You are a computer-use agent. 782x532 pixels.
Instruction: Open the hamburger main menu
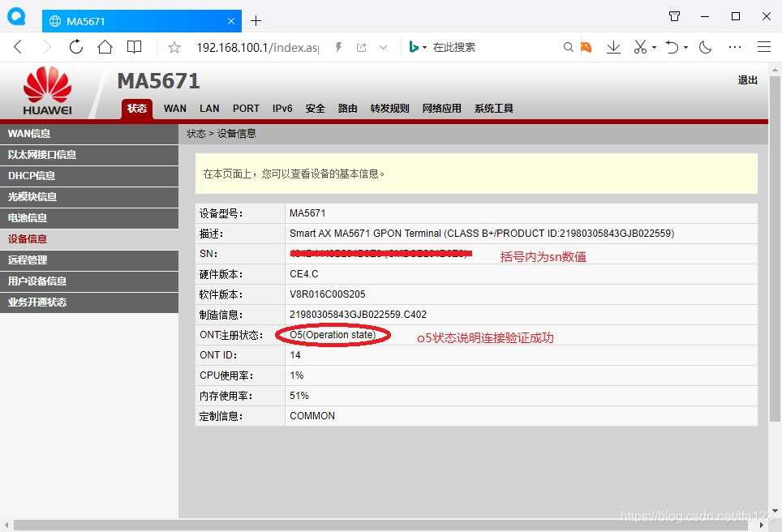tap(764, 47)
